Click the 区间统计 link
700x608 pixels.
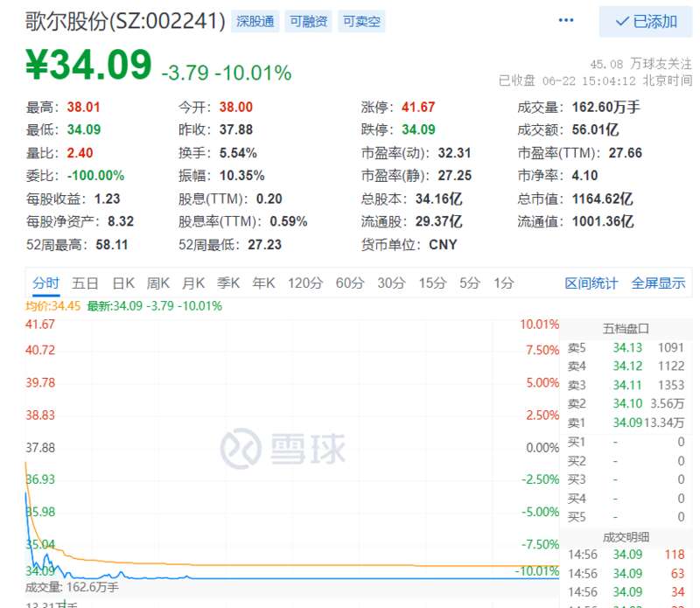tap(591, 283)
